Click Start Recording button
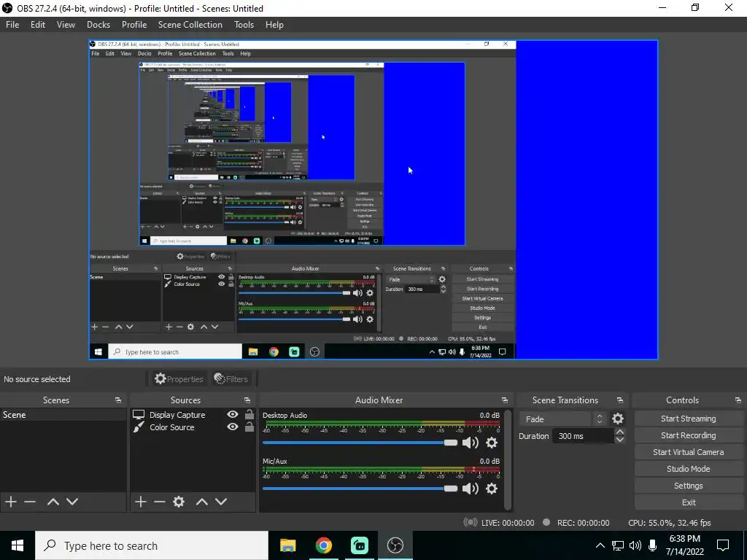The width and height of the screenshot is (747, 560). [689, 435]
